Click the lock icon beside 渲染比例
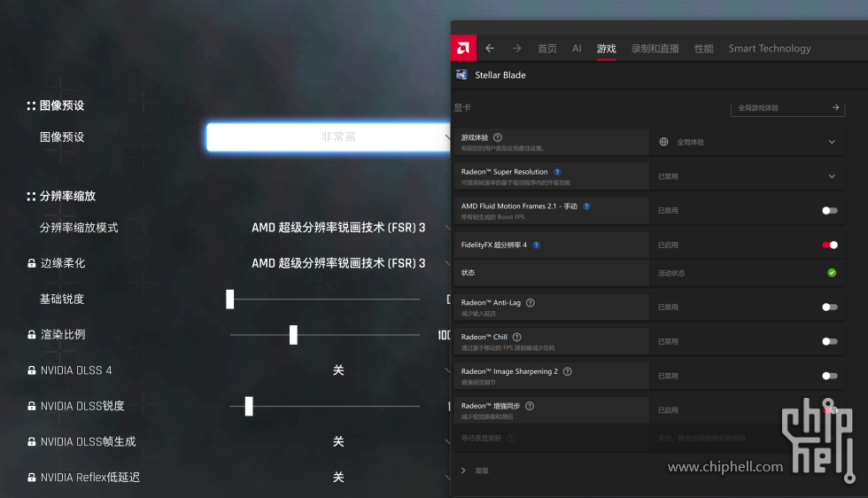This screenshot has height=498, width=868. tap(32, 335)
